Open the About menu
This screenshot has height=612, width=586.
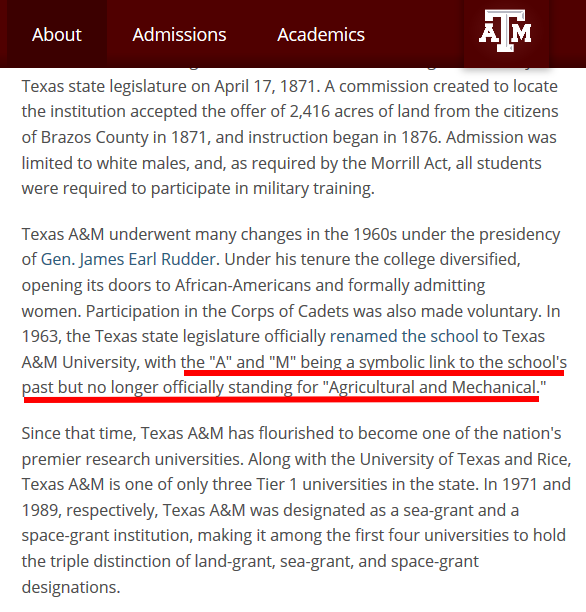pyautogui.click(x=57, y=35)
